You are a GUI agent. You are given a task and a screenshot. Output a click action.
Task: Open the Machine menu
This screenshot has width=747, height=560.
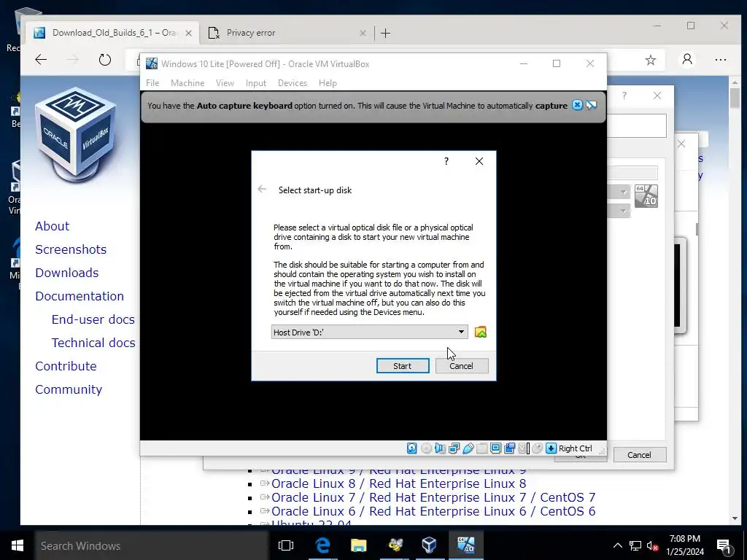pyautogui.click(x=187, y=83)
